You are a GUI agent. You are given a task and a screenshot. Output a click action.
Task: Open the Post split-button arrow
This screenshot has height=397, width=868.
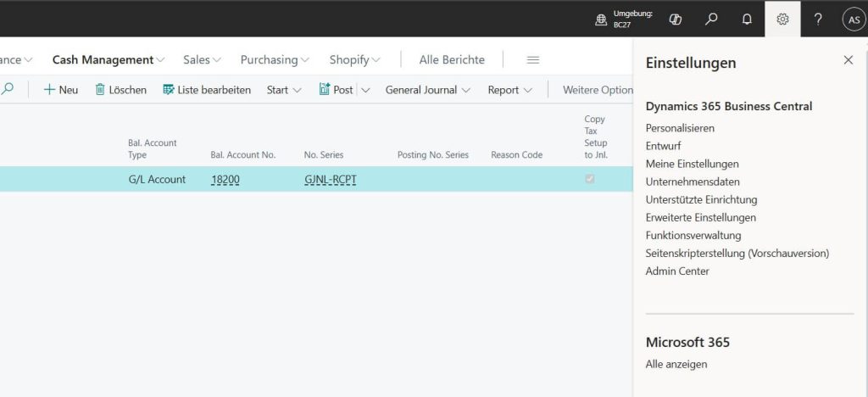coord(366,90)
